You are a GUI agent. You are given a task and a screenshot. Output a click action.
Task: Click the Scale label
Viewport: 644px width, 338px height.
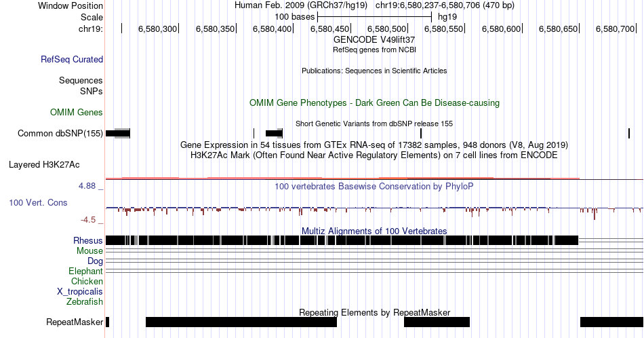92,17
